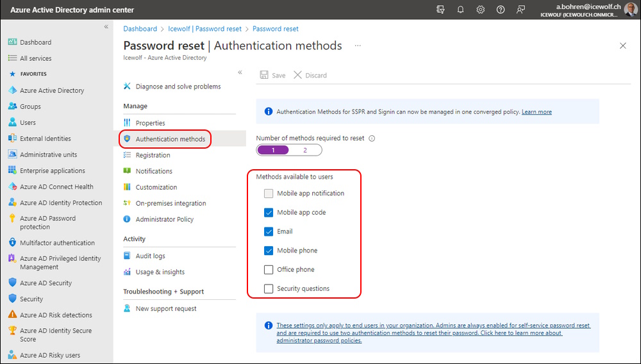The height and width of the screenshot is (364, 641).
Task: Uncheck the Mobile phone checkbox
Action: 269,251
